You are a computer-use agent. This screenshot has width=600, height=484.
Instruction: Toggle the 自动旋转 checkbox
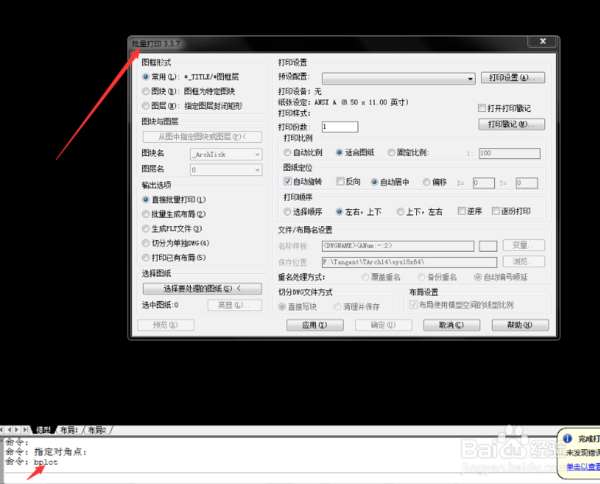(287, 181)
